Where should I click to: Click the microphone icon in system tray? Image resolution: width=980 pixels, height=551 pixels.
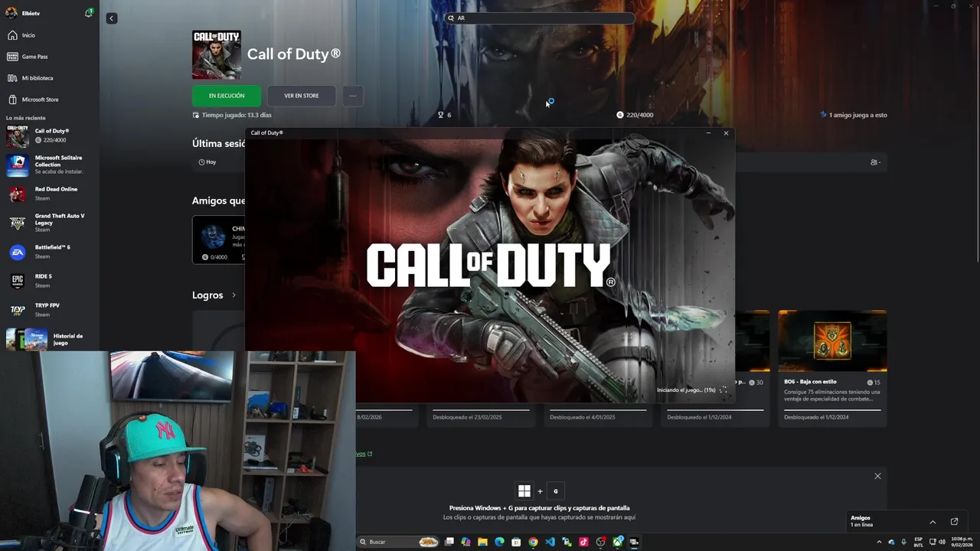coord(903,542)
